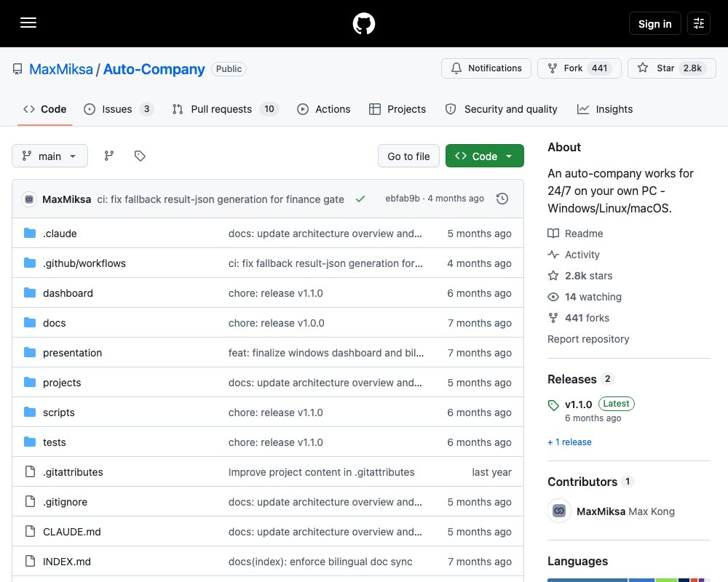728x582 pixels.
Task: Star the repository
Action: [x=671, y=68]
